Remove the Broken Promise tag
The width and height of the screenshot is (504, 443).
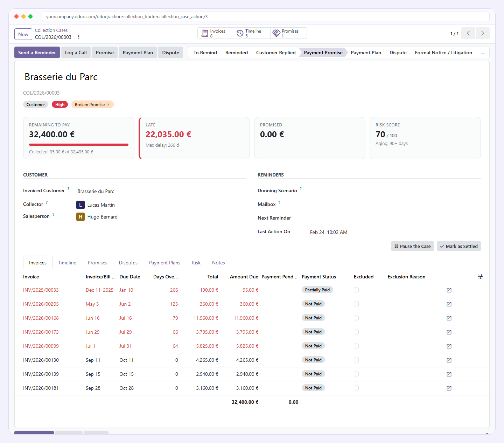click(108, 105)
